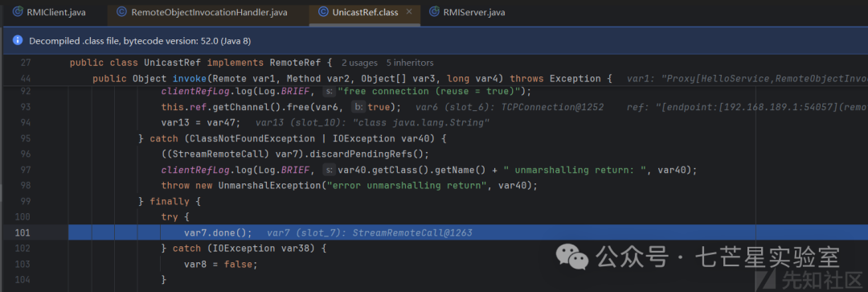Click the 'finally' keyword on line 99
Viewport: 868px width, 292px height.
[x=170, y=201]
